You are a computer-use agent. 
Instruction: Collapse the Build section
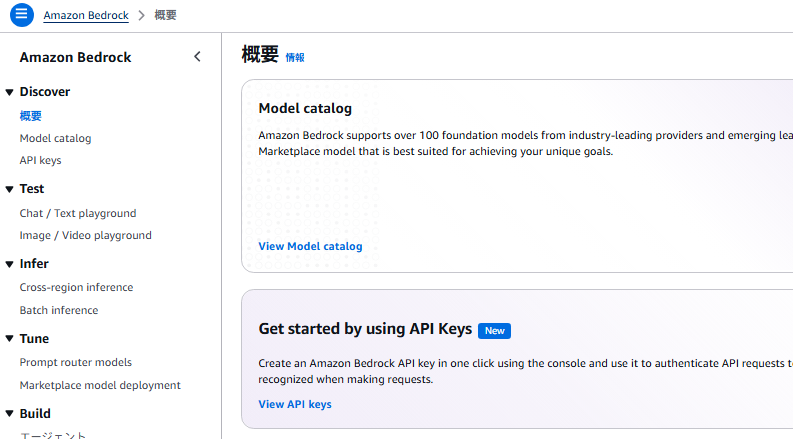click(10, 414)
